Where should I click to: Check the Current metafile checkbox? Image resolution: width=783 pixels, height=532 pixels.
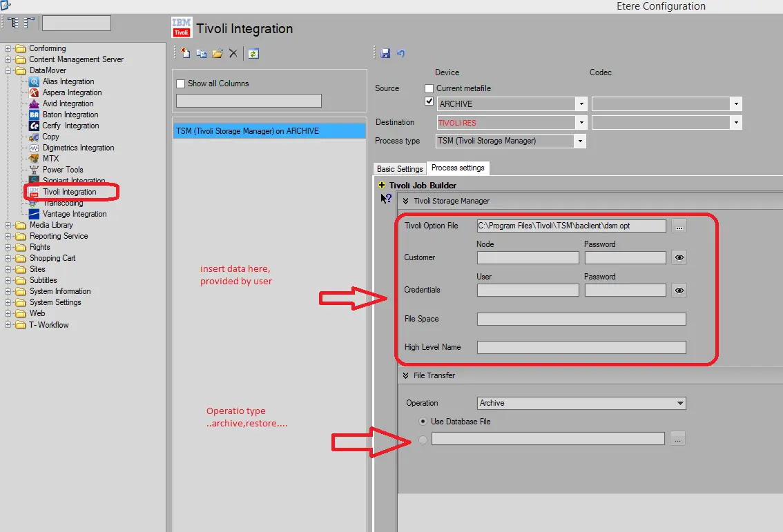point(429,88)
